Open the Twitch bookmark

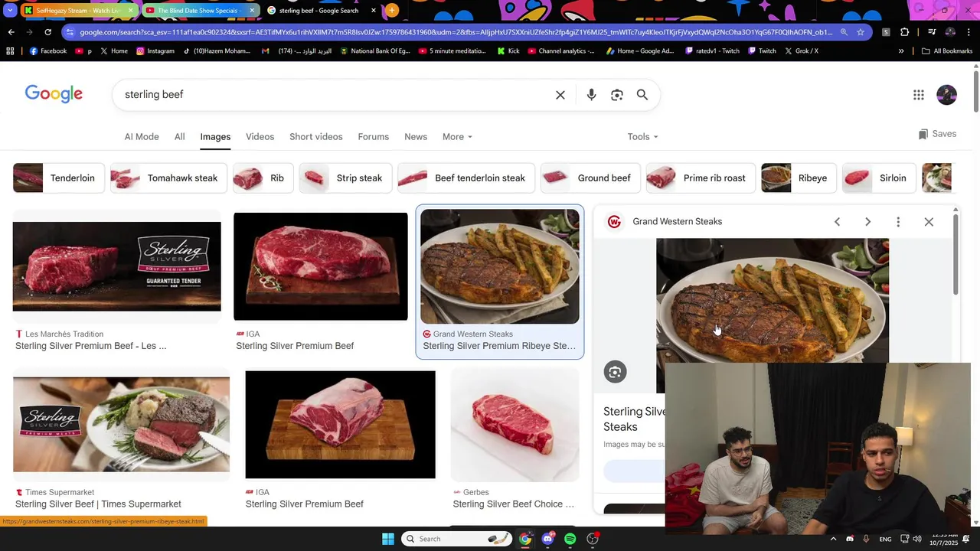coord(762,51)
